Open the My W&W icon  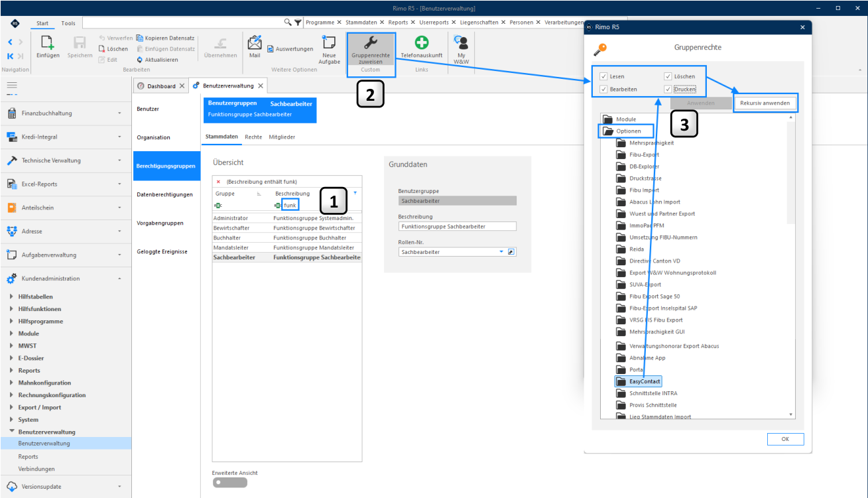pos(461,43)
